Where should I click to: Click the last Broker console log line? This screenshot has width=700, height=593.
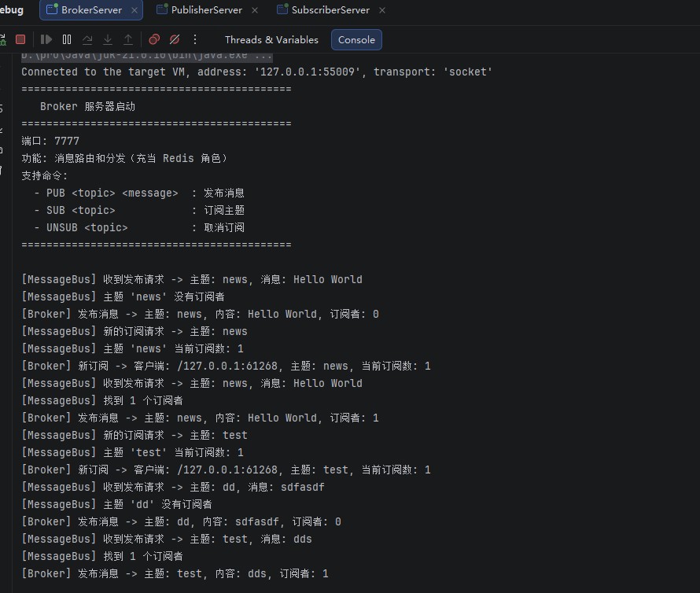tap(175, 573)
